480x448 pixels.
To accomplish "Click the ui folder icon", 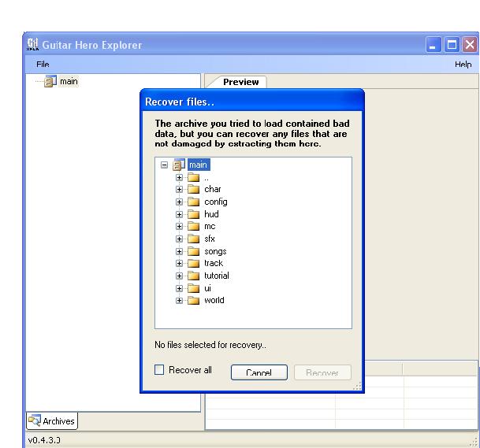I will click(193, 288).
